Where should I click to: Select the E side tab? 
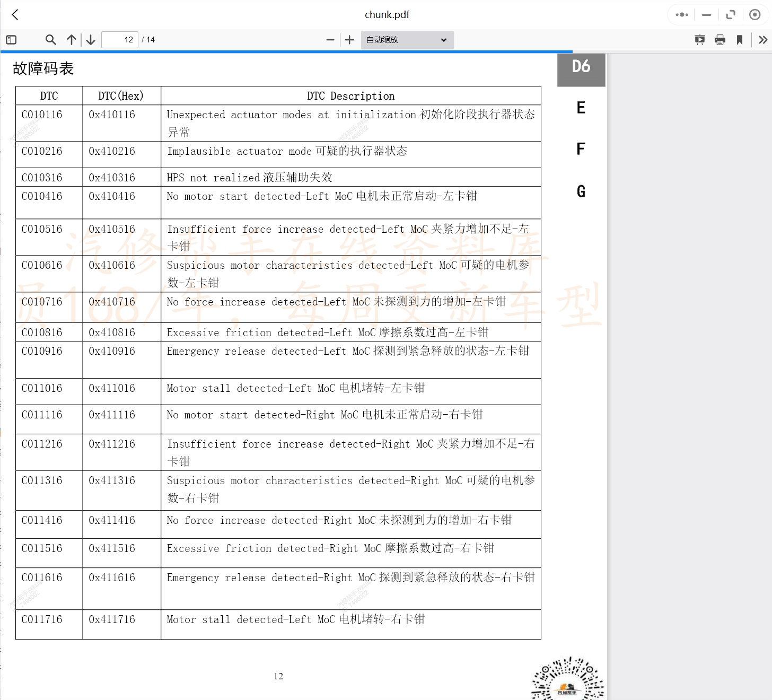click(581, 108)
